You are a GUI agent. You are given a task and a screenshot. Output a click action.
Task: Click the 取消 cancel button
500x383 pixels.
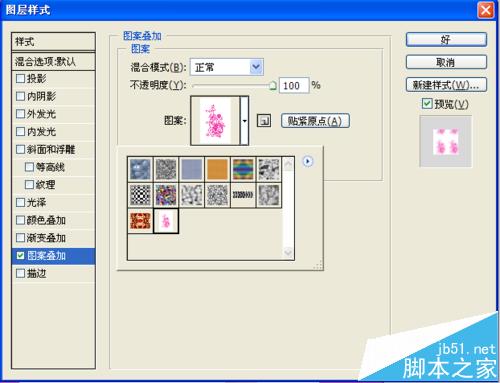point(446,62)
